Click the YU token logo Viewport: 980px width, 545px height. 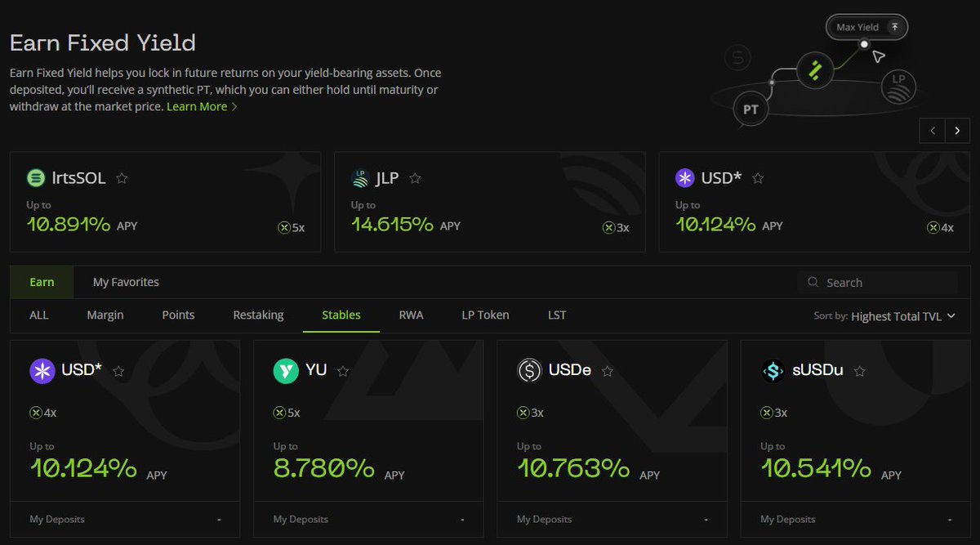pos(286,370)
